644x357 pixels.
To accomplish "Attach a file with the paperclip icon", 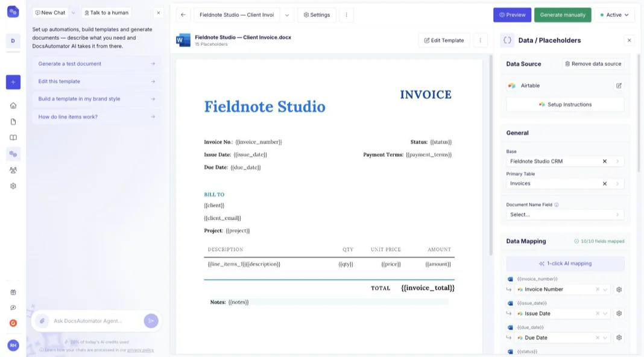I will click(42, 321).
